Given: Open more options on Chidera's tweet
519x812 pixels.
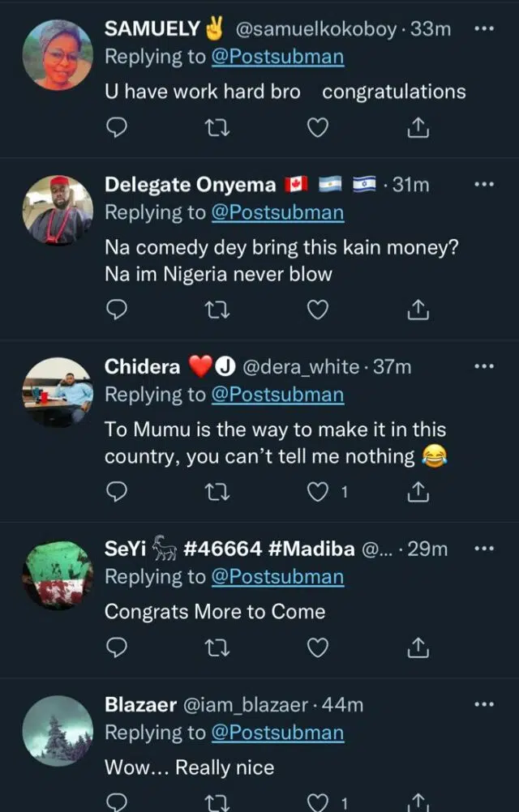Looking at the screenshot, I should pyautogui.click(x=483, y=366).
